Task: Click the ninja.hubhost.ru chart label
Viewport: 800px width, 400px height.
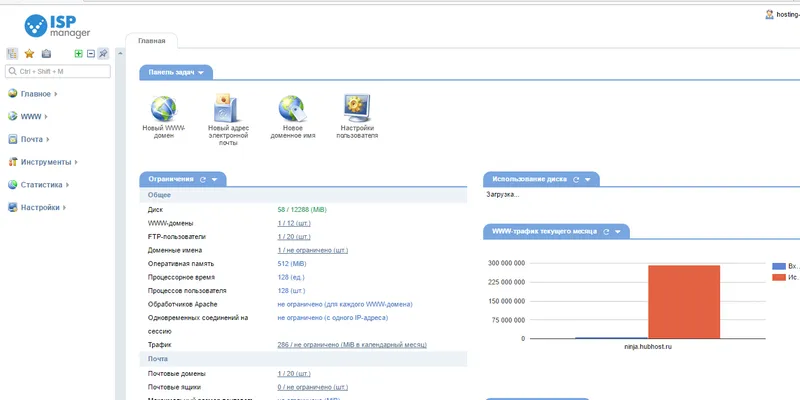Action: (648, 346)
